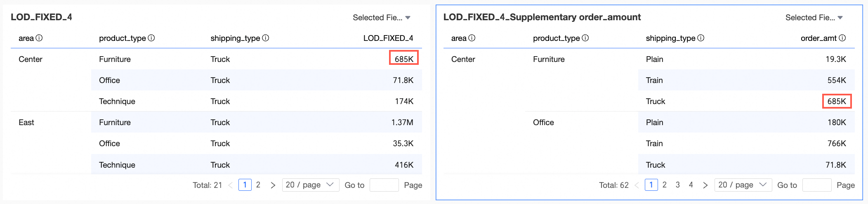Expand left table 20 / page selector
The image size is (868, 204).
[310, 185]
